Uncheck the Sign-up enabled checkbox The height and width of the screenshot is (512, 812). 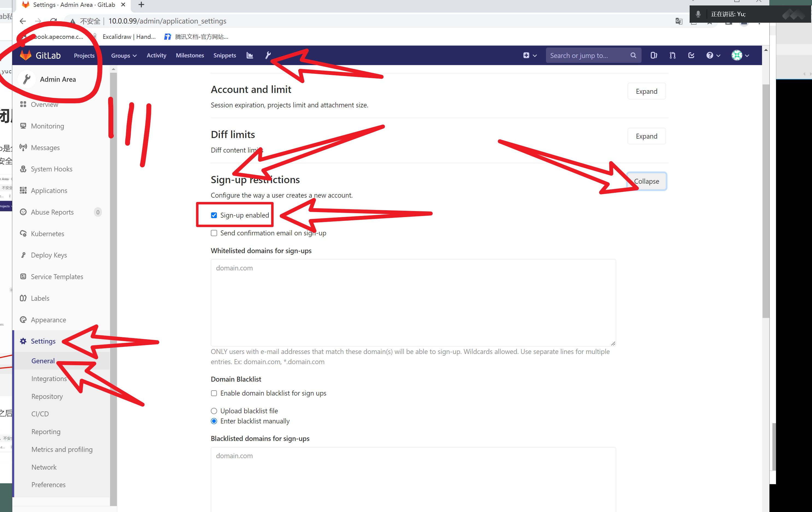coord(214,215)
